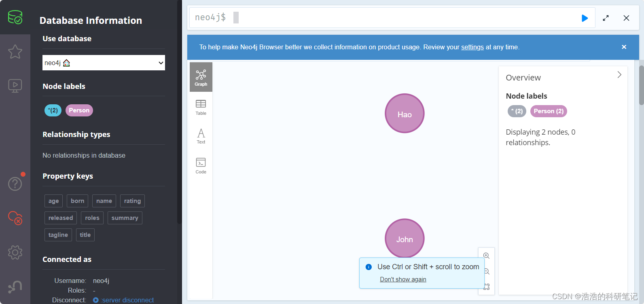Screen dimensions: 644x304
Task: Click the 'No relationships in database' text
Action: click(84, 156)
